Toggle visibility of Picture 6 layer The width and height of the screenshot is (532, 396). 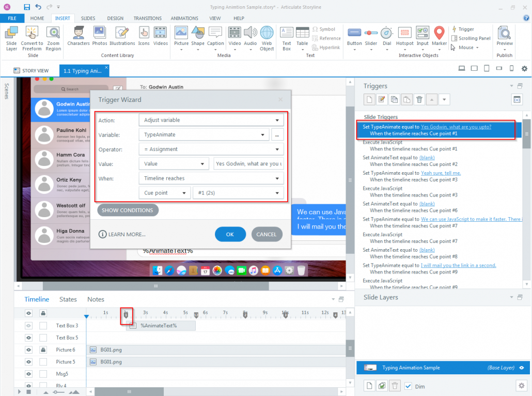pyautogui.click(x=29, y=350)
